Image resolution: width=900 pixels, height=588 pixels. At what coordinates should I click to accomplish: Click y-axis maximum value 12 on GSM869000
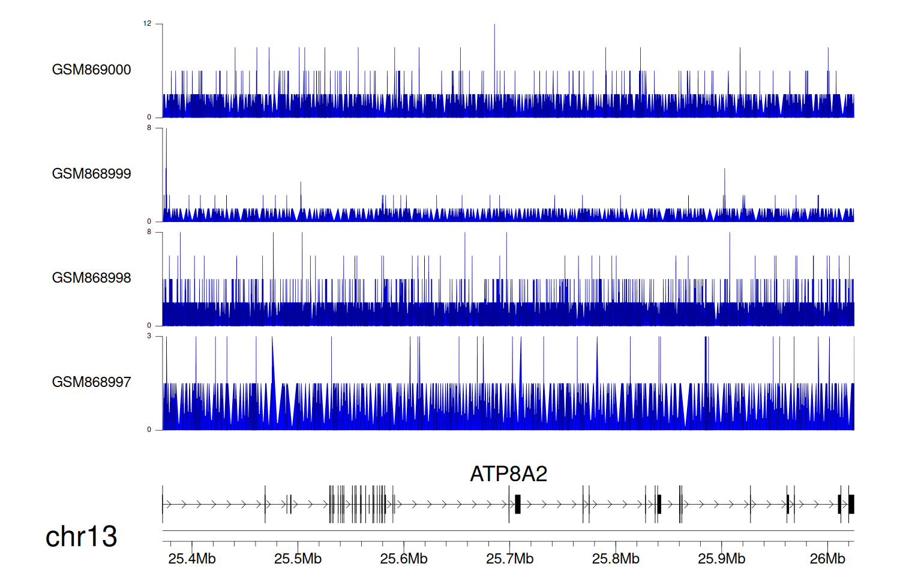[x=147, y=24]
